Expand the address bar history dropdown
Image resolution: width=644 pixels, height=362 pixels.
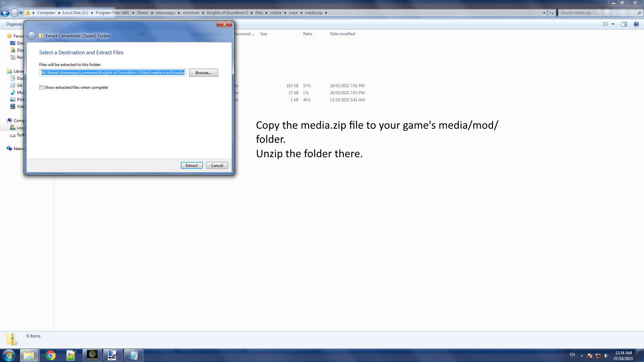pyautogui.click(x=544, y=13)
